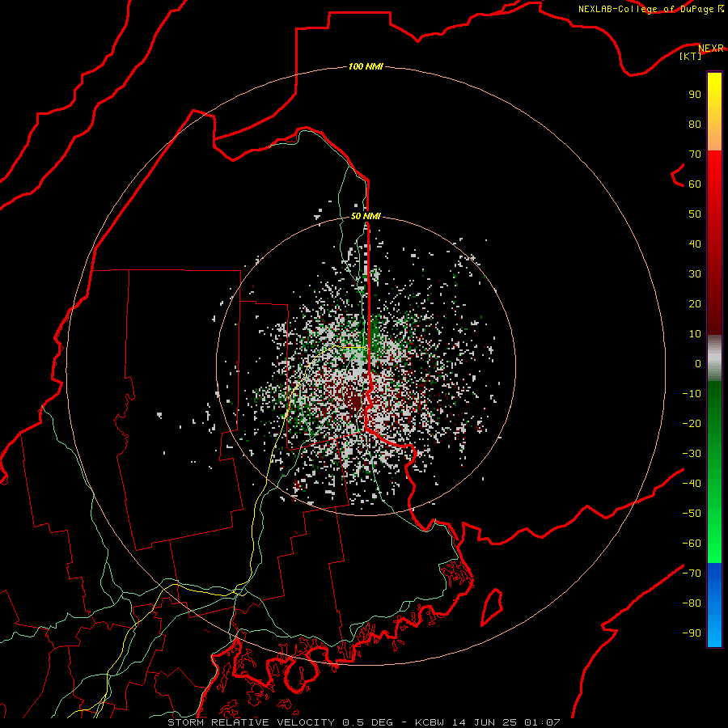Click the 50 value on the velocity scale

[695, 214]
